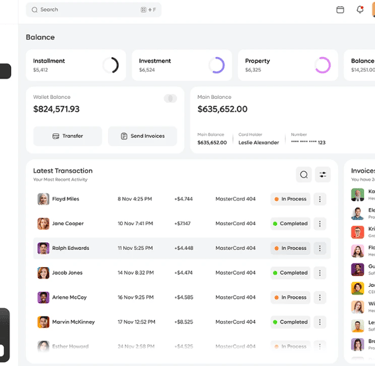Click the Balance section heading
375x366 pixels.
point(40,37)
